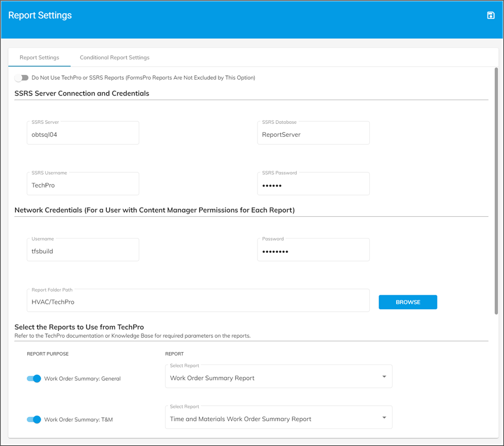Click the SSRS Server Connection and Credentials heading
This screenshot has width=504, height=446.
82,93
